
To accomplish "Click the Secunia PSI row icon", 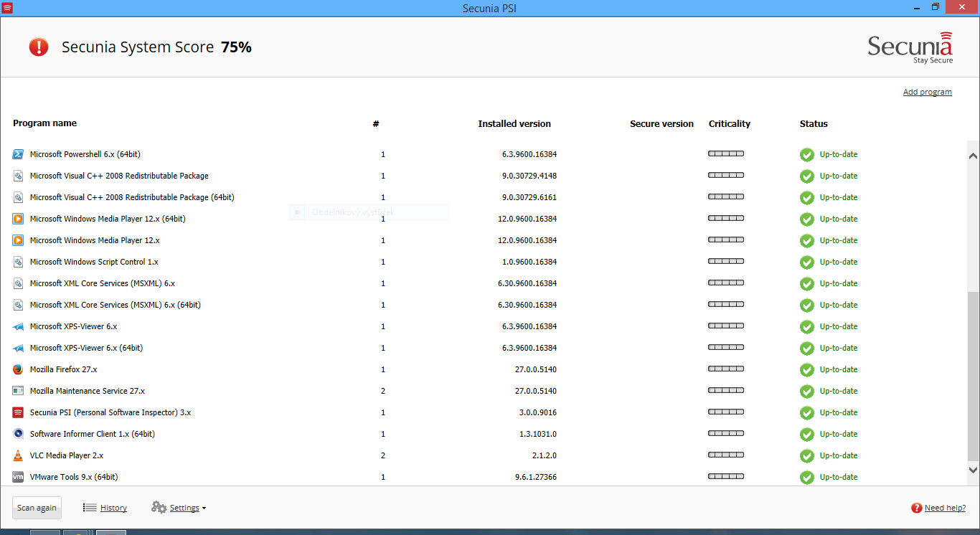I will [18, 412].
